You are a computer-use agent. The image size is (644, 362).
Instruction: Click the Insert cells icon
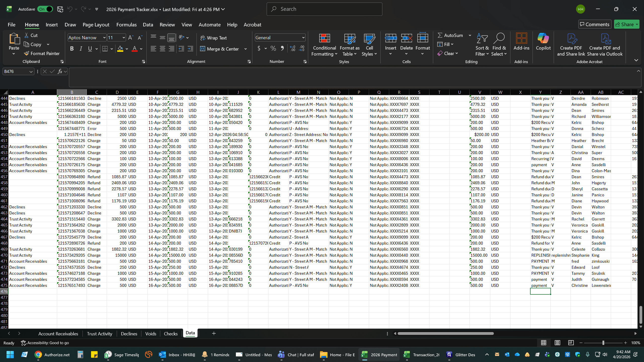click(391, 38)
